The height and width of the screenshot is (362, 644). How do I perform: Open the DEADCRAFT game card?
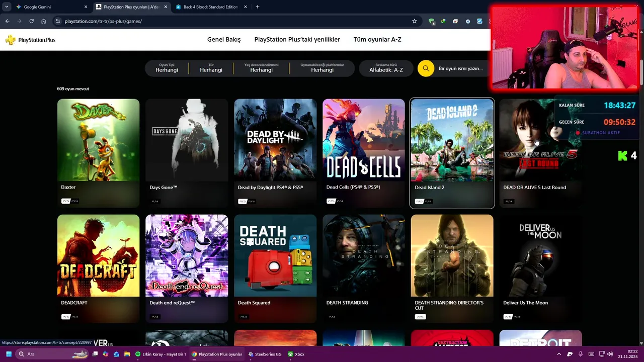tap(98, 269)
